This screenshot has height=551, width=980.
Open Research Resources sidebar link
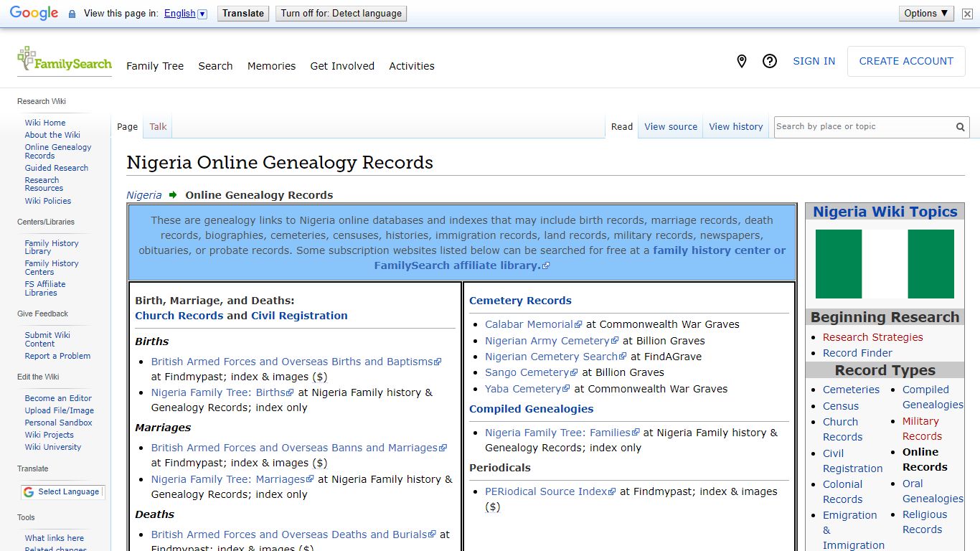(44, 184)
